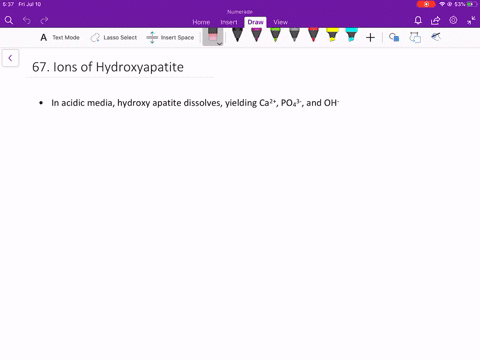Image resolution: width=480 pixels, height=360 pixels.
Task: Tap the clock in status bar
Action: tap(8, 4)
